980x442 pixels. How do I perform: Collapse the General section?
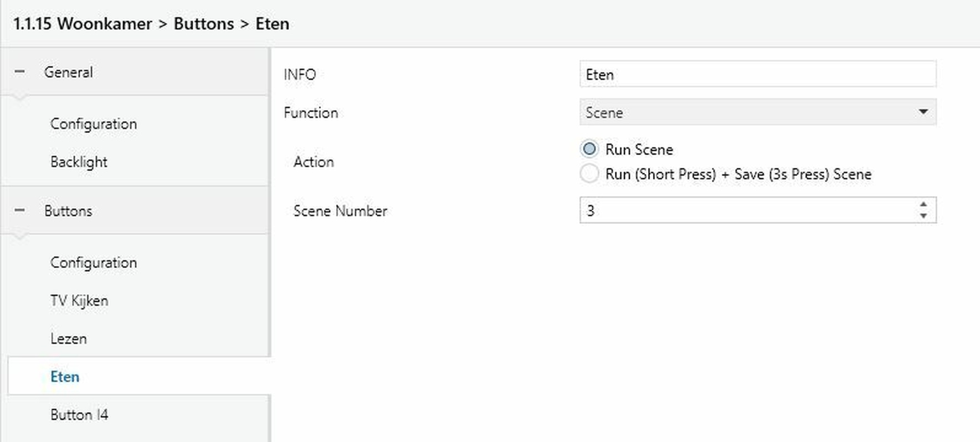click(19, 72)
